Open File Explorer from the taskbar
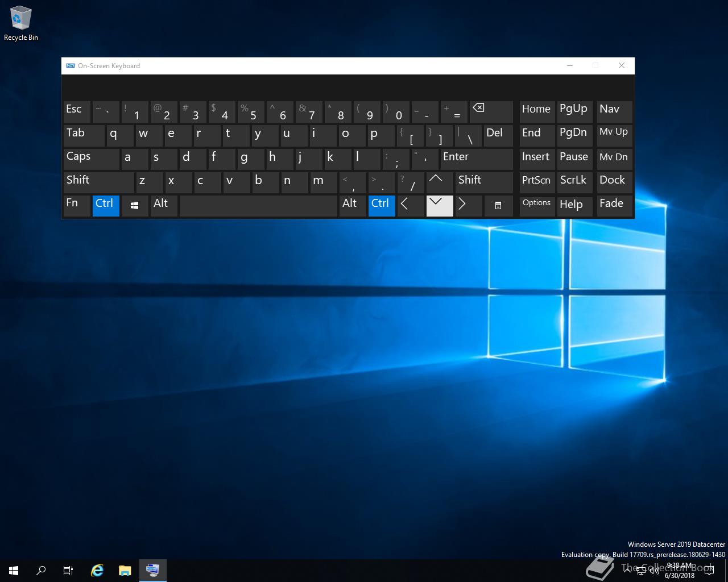 [x=125, y=570]
